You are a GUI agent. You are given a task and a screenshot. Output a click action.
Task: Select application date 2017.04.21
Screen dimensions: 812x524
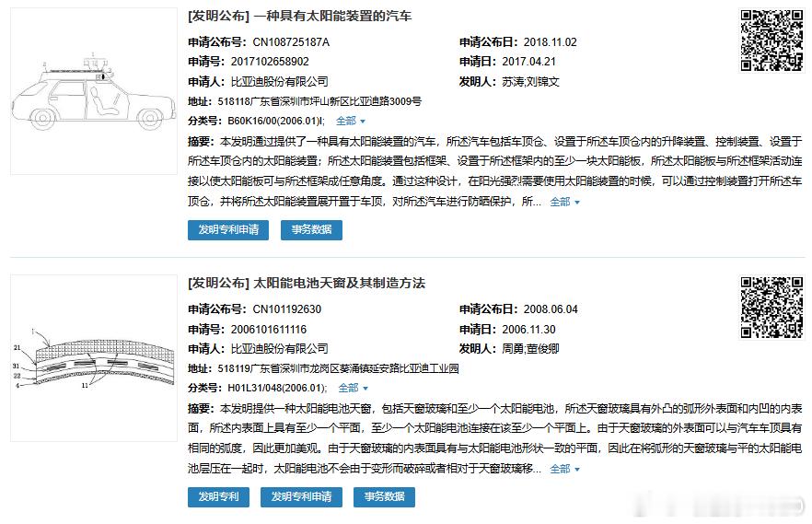(528, 62)
